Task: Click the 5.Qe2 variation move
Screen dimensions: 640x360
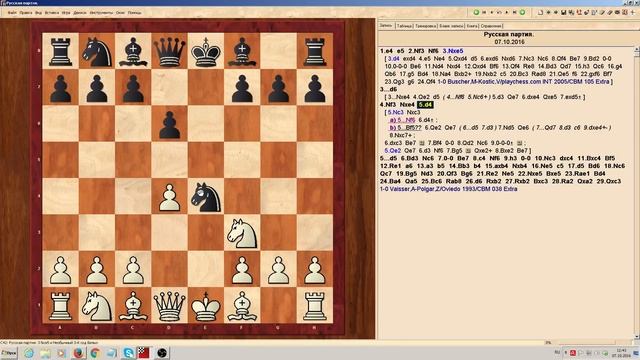Action: click(393, 151)
